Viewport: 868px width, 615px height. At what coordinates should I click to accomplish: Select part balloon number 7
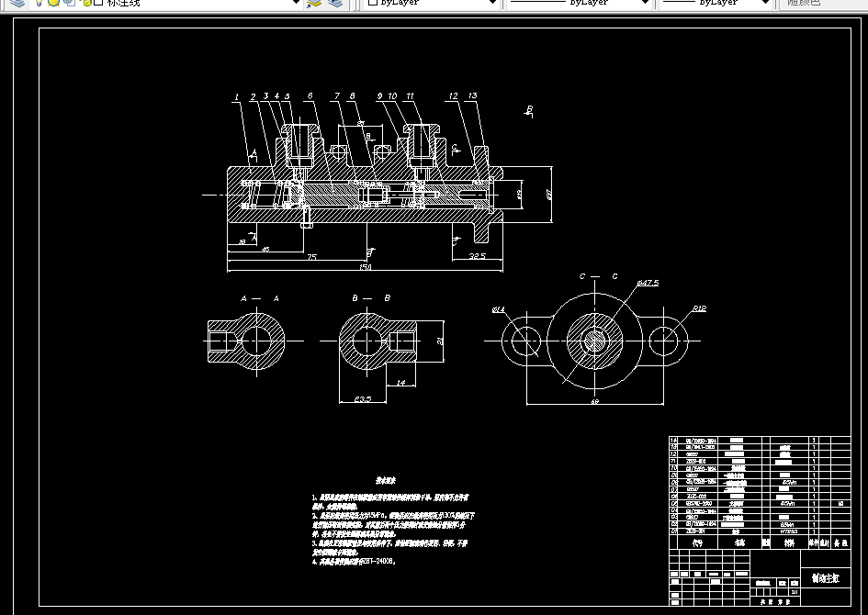coord(336,96)
